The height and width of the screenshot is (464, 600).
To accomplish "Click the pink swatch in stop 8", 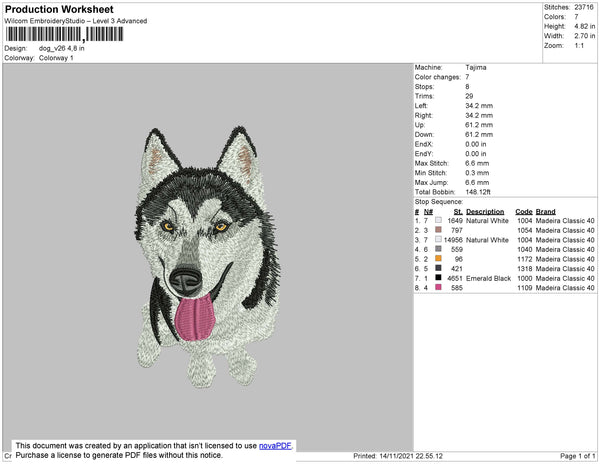I will [x=438, y=287].
